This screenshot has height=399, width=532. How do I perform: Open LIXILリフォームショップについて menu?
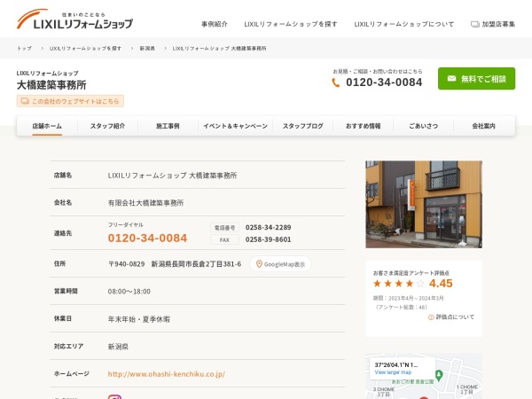pos(403,24)
